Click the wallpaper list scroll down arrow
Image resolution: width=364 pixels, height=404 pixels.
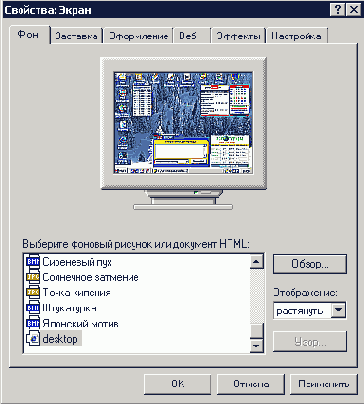pyautogui.click(x=256, y=346)
